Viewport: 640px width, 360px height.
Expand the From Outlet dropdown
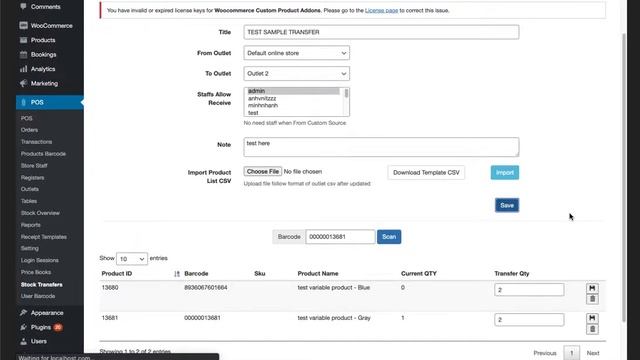click(297, 53)
